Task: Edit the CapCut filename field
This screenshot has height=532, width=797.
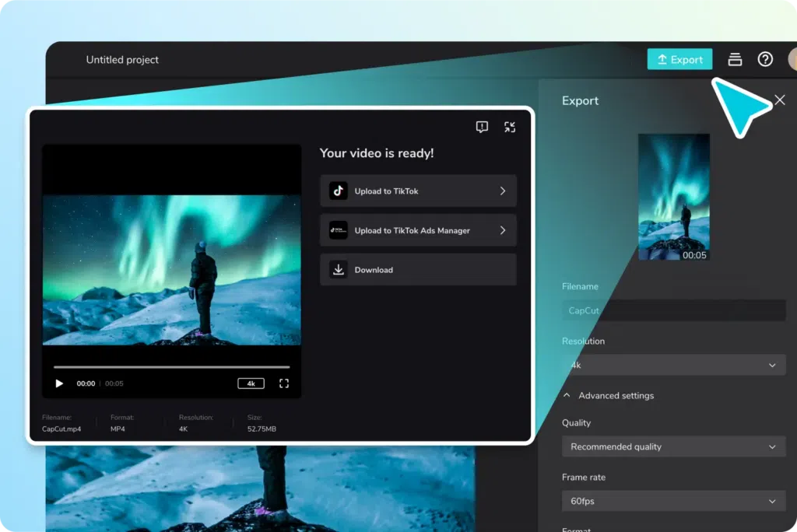Action: (x=673, y=310)
